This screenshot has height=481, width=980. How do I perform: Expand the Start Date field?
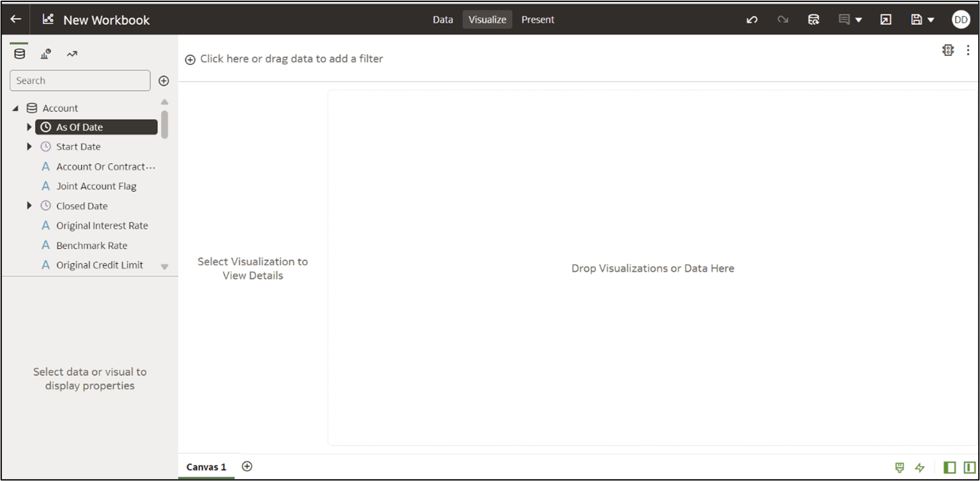click(x=29, y=146)
